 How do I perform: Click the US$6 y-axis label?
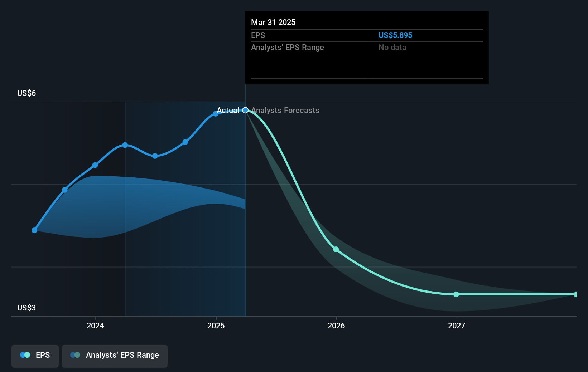click(26, 93)
